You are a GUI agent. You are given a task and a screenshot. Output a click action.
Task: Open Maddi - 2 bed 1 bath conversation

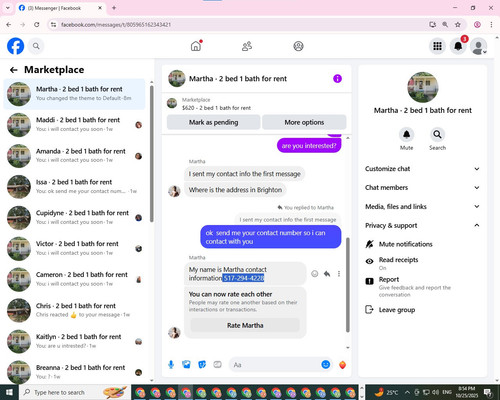(75, 125)
